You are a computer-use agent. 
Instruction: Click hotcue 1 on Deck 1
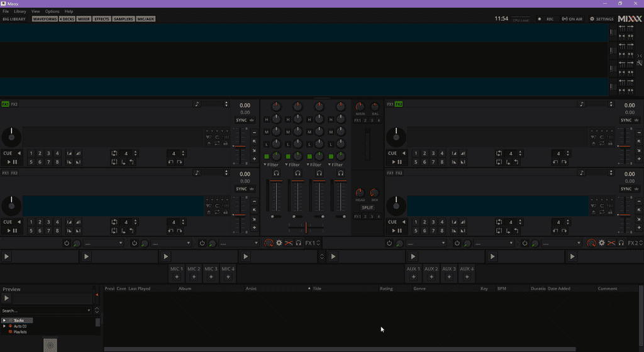click(31, 153)
